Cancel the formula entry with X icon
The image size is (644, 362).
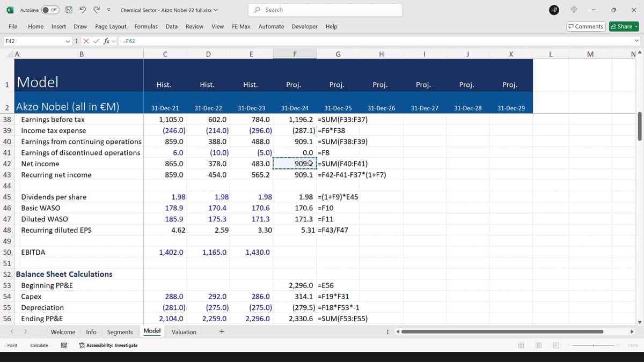point(86,41)
